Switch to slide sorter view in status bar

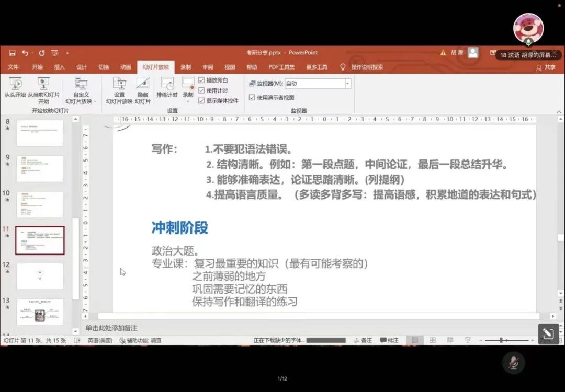click(x=432, y=340)
